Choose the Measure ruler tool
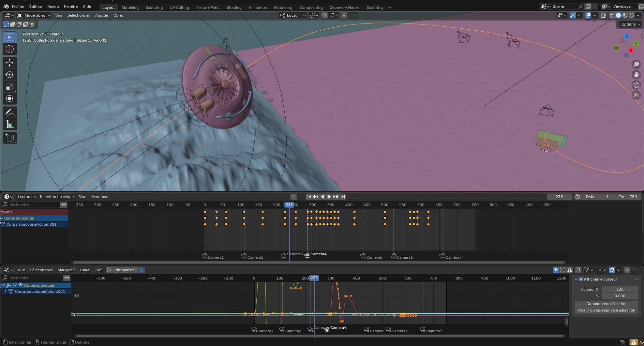 click(10, 124)
